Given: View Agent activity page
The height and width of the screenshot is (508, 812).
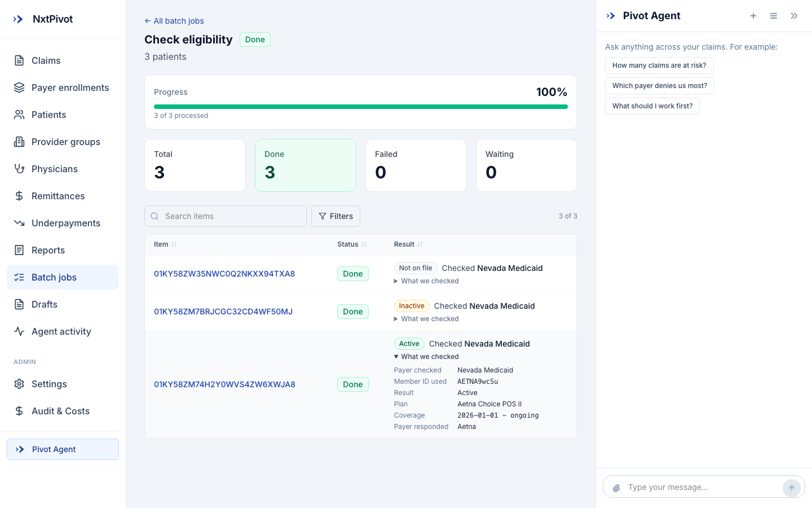Looking at the screenshot, I should [63, 331].
